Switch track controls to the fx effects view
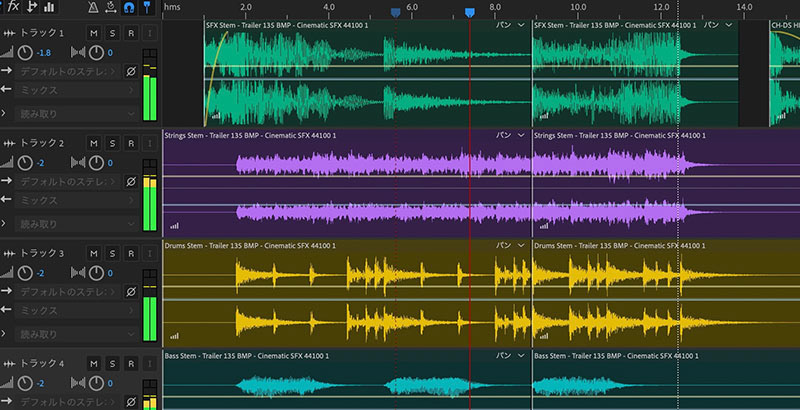This screenshot has width=800, height=410. pyautogui.click(x=13, y=7)
